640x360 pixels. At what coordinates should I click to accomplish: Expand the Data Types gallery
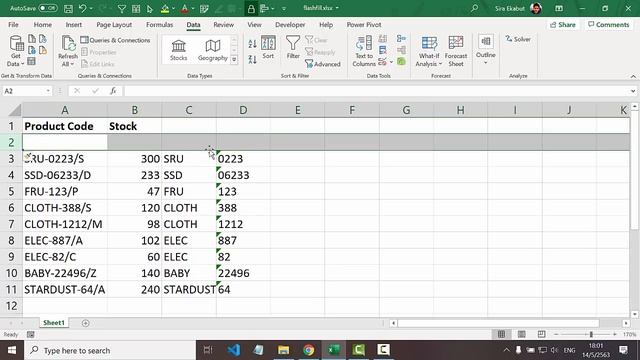234,60
